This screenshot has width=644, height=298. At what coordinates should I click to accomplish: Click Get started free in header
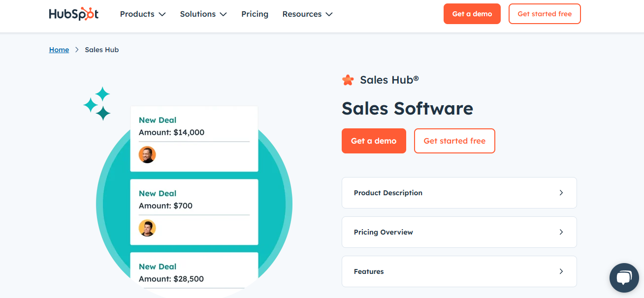[545, 14]
